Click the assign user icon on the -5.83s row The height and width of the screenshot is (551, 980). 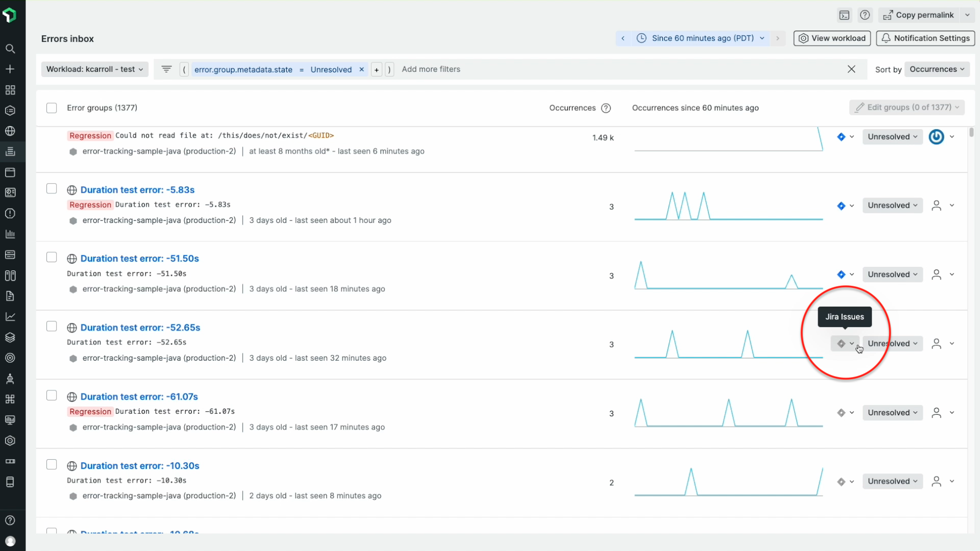point(936,206)
